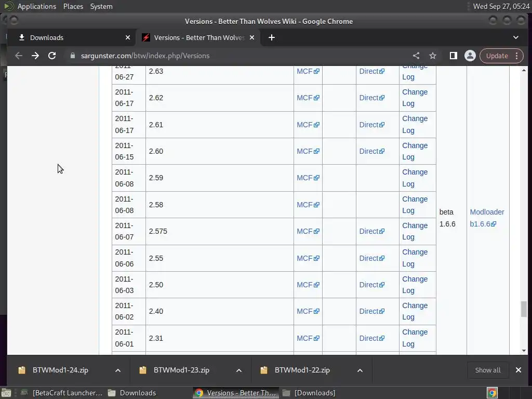
Task: Open MCF link for version 2.62
Action: pyautogui.click(x=308, y=98)
